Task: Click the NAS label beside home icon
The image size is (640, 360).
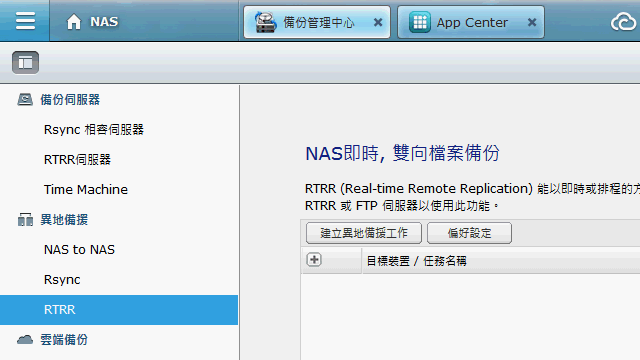Action: click(x=104, y=22)
